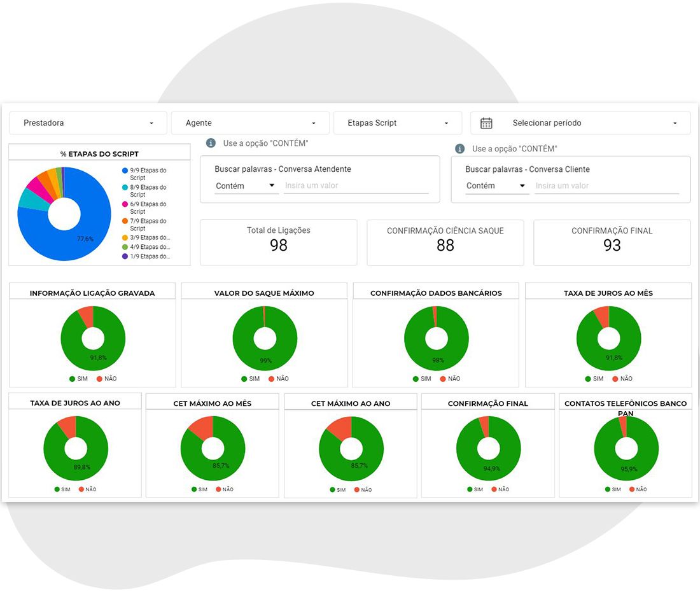The width and height of the screenshot is (700, 595).
Task: Click info icon above Conversa Atendente search
Action: pyautogui.click(x=211, y=143)
